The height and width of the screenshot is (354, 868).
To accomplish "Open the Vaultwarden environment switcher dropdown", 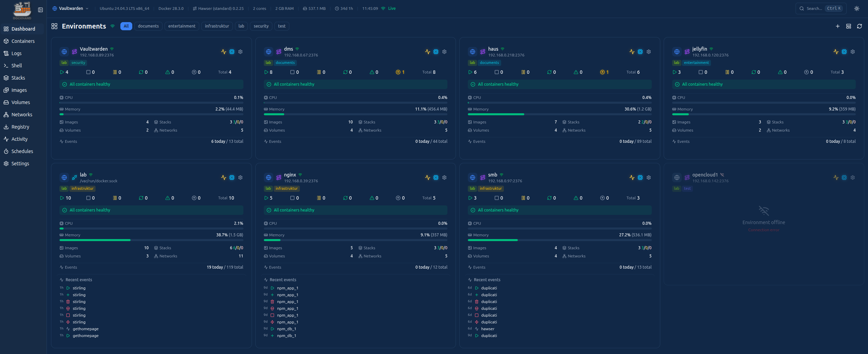I will (x=70, y=9).
